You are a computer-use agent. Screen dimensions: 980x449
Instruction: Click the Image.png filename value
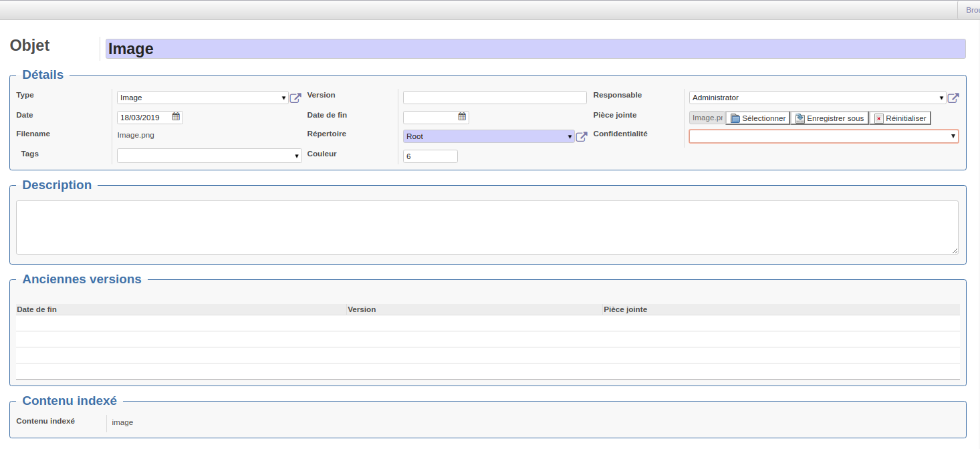pyautogui.click(x=136, y=135)
